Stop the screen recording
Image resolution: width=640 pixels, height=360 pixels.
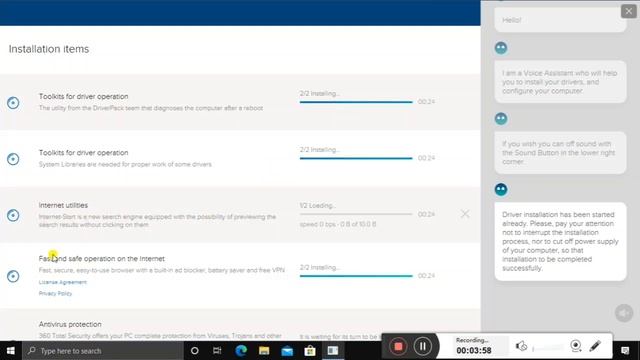tap(398, 347)
